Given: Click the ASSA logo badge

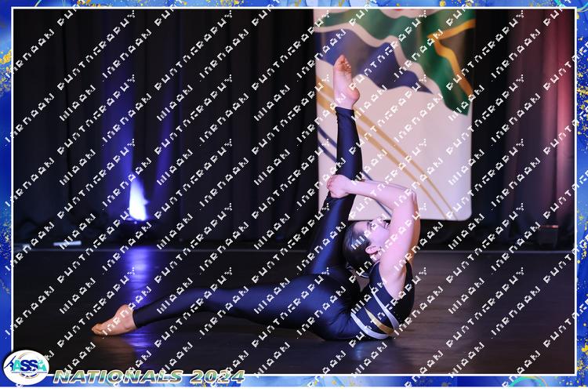Looking at the screenshot, I should pos(26,368).
